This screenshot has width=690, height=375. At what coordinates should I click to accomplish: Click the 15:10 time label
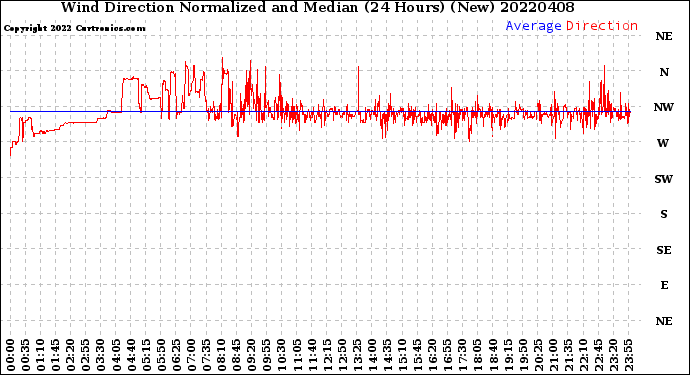pyautogui.click(x=403, y=355)
